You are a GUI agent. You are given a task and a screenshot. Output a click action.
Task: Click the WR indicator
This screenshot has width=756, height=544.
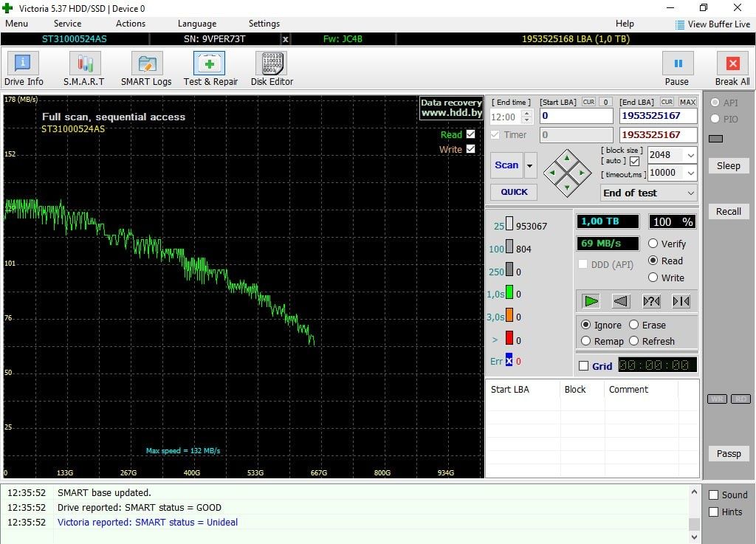(x=717, y=399)
